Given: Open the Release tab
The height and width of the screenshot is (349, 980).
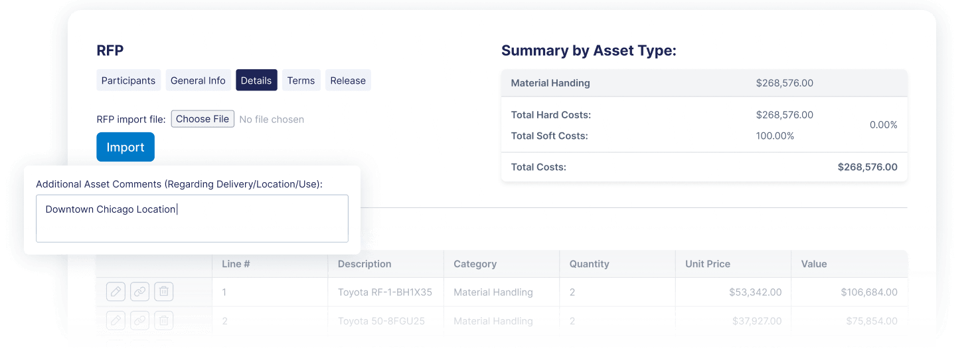Looking at the screenshot, I should (x=348, y=80).
